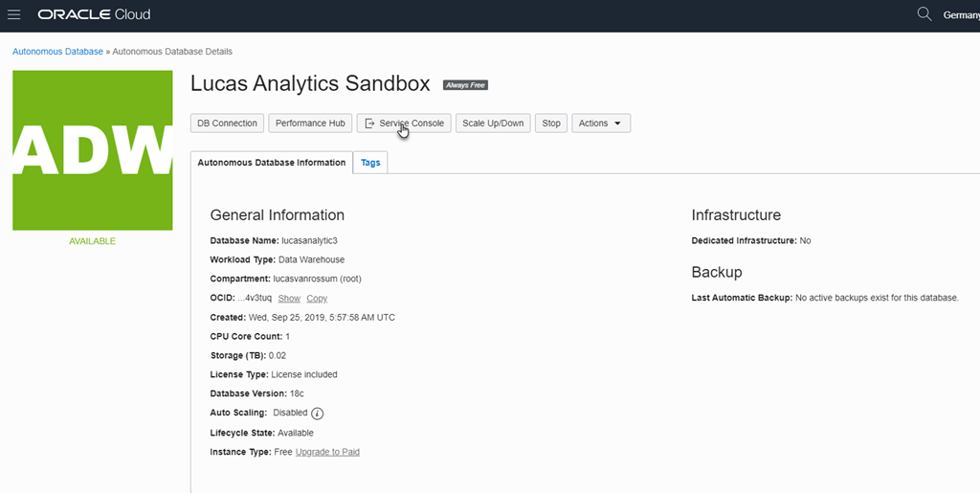
Task: Open the Service Console
Action: click(404, 123)
